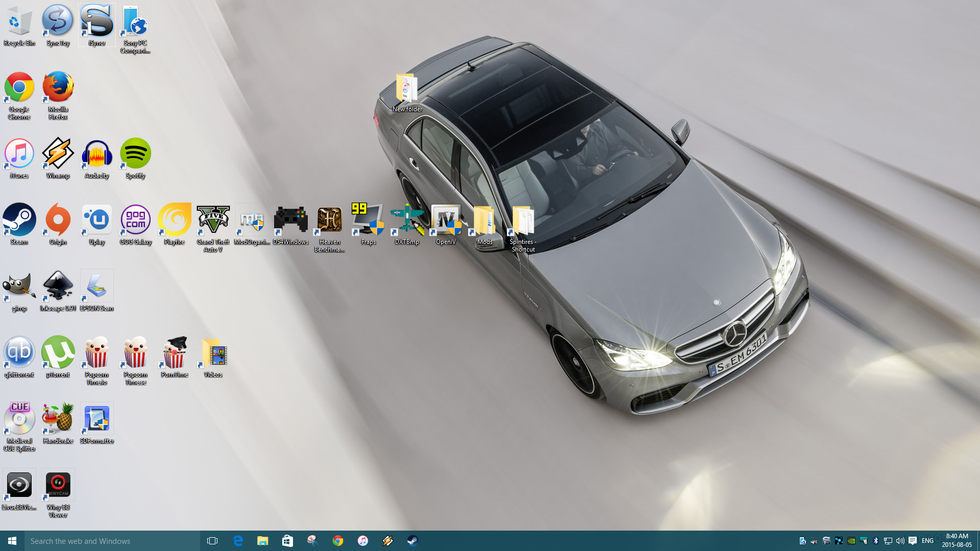980x551 pixels.
Task: Select the Origin desktop shortcut
Action: [x=58, y=224]
